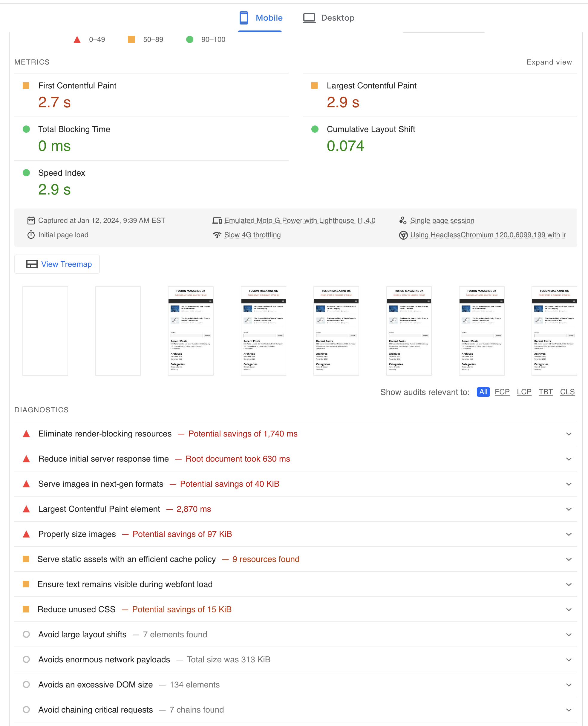Click the treemap icon in View Treemap
The width and height of the screenshot is (588, 726).
click(32, 264)
